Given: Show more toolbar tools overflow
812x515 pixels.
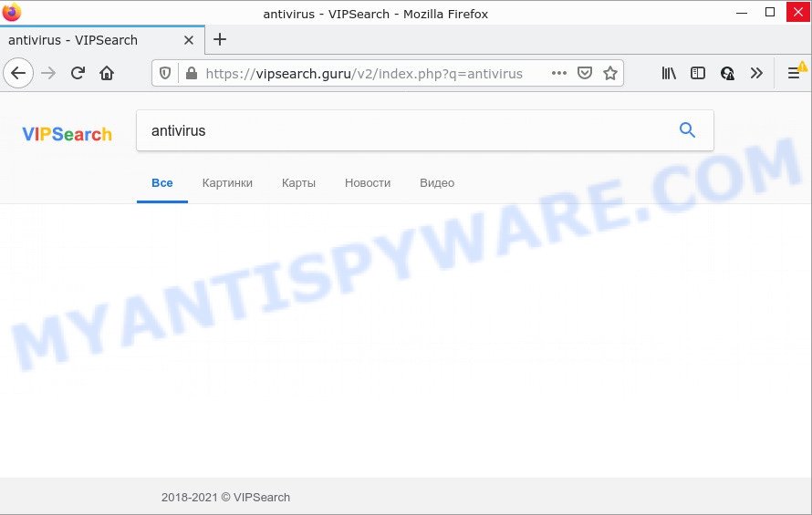Looking at the screenshot, I should tap(756, 74).
